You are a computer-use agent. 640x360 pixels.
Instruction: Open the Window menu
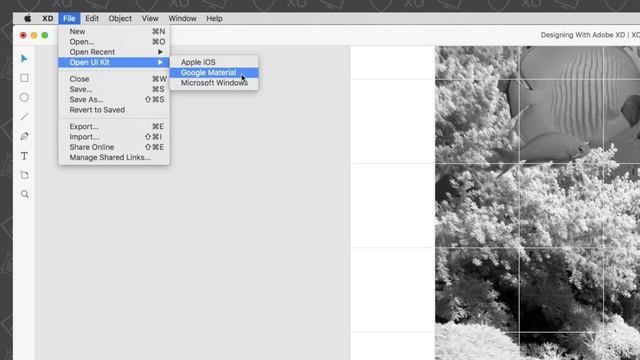182,18
